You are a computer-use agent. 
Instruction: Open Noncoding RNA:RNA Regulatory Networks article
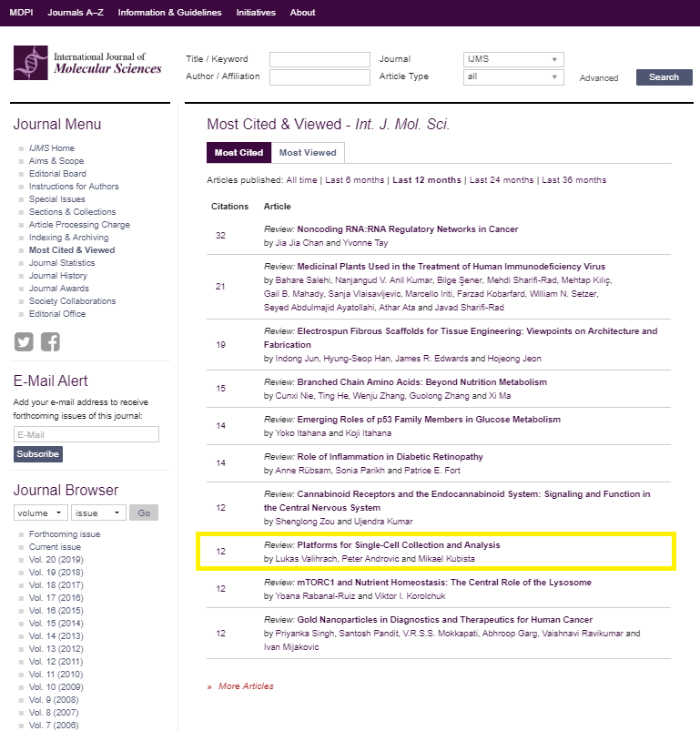(x=408, y=229)
